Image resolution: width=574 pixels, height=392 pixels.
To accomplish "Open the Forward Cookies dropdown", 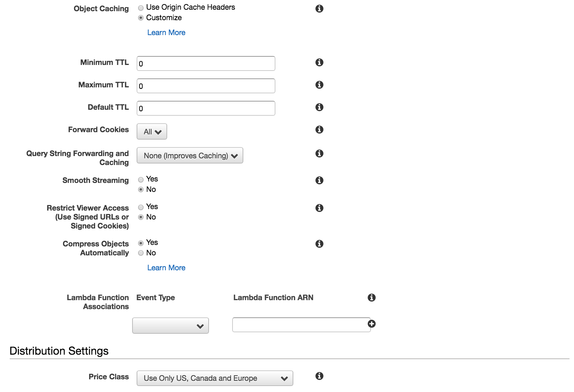I will (152, 132).
